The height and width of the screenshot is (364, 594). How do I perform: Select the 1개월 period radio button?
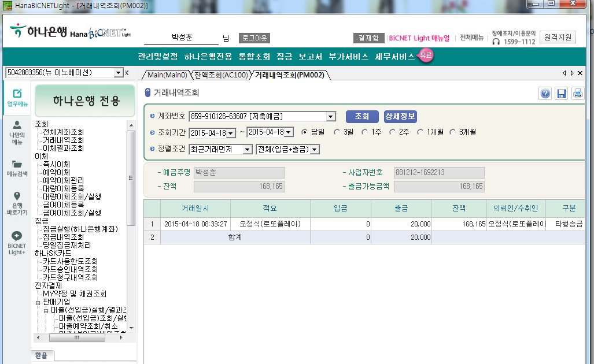[420, 132]
